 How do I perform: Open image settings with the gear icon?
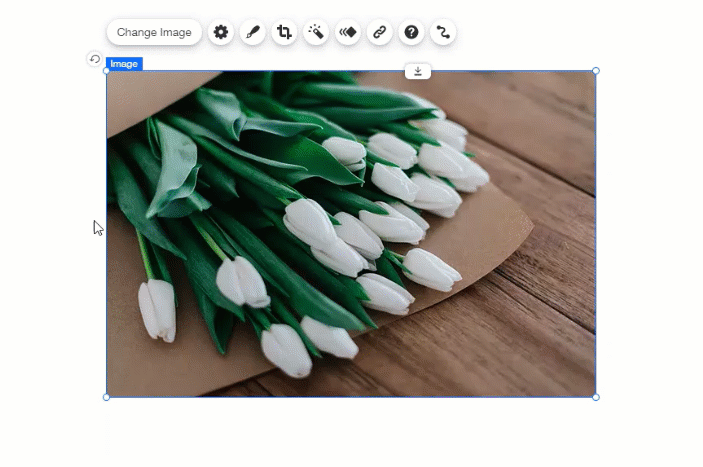click(221, 32)
